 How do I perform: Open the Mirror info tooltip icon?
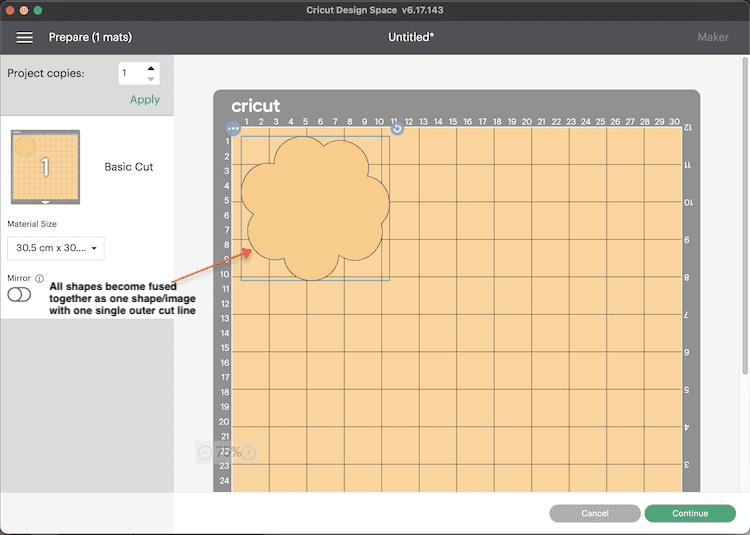tap(40, 278)
